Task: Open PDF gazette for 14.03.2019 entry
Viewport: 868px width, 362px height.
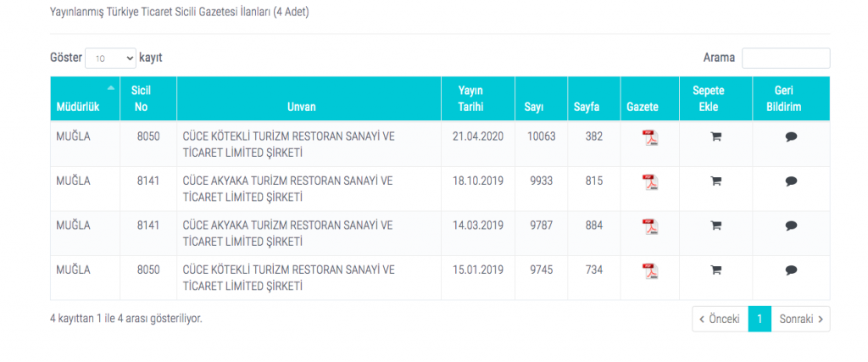Action: coord(650,227)
